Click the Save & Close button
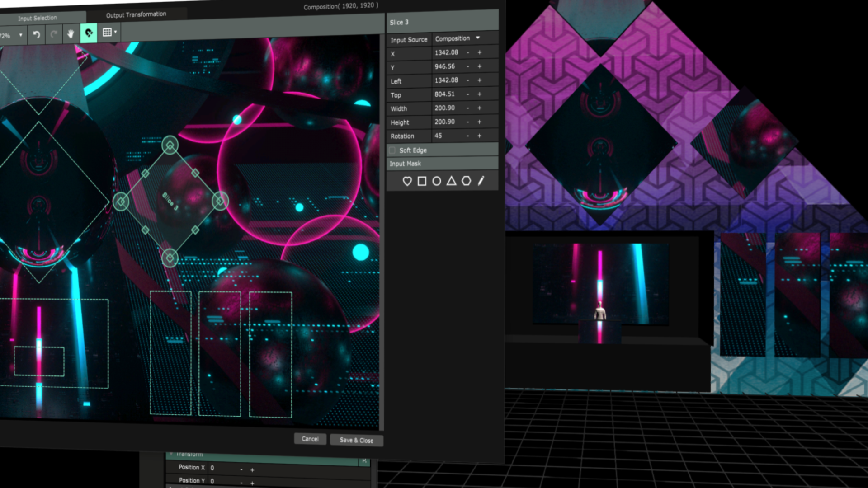This screenshot has width=868, height=488. point(356,440)
